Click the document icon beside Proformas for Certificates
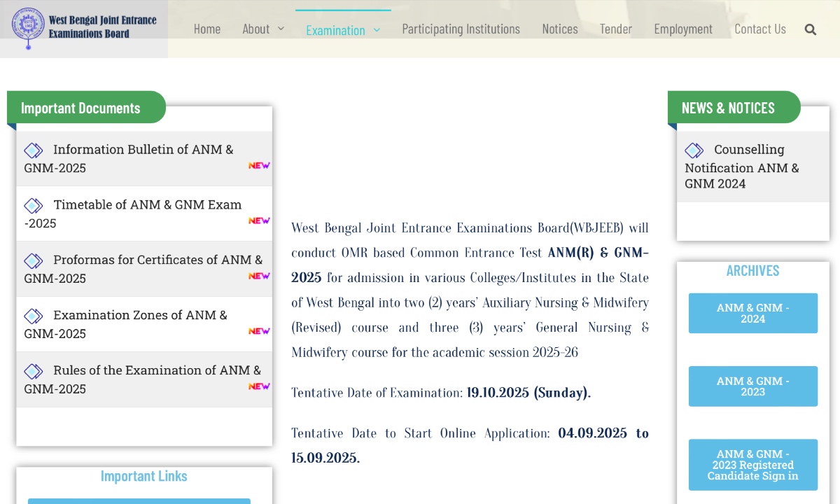840x504 pixels. [33, 261]
